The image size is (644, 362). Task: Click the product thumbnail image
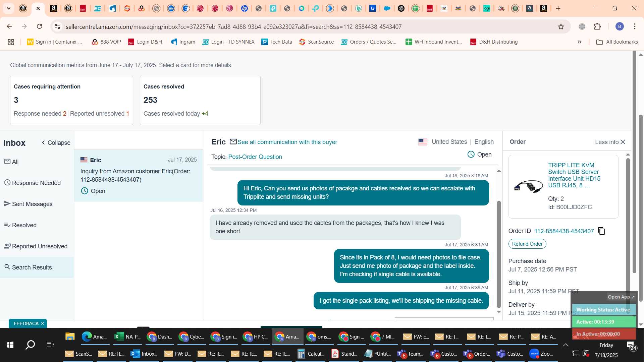[528, 186]
